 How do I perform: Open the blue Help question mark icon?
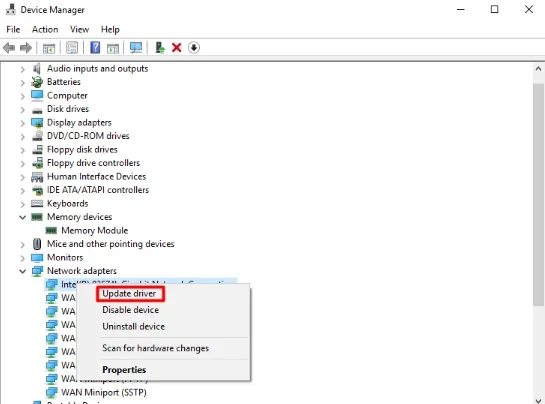click(95, 48)
